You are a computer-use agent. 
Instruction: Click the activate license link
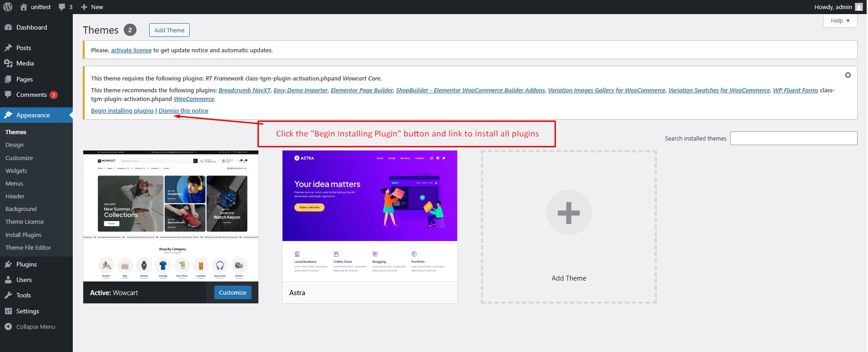(x=131, y=50)
